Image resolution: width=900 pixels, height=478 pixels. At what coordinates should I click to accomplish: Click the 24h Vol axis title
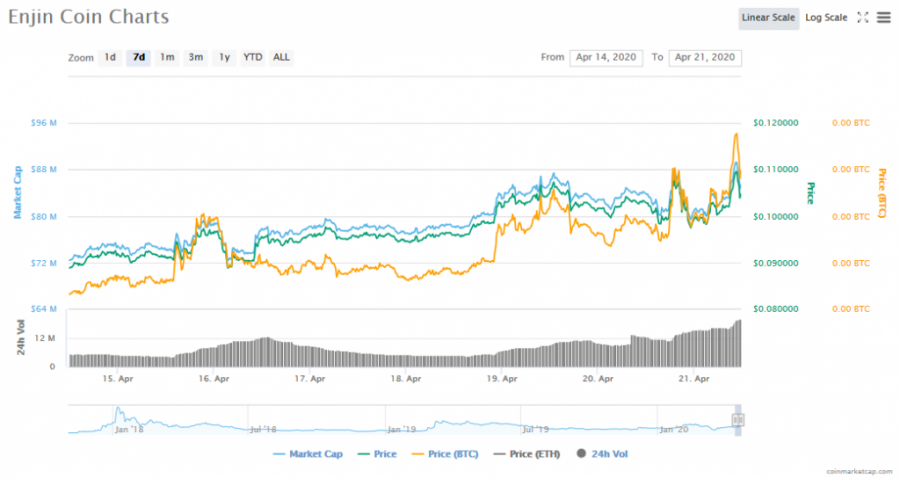click(21, 337)
